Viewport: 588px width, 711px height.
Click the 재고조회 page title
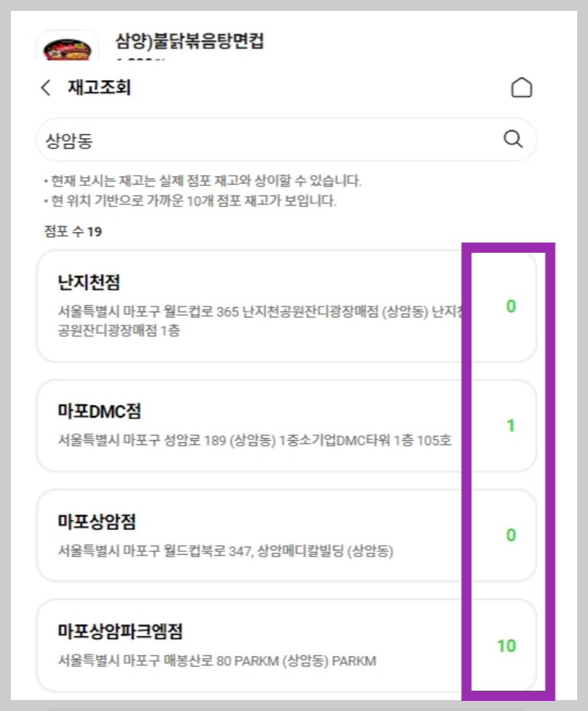(x=99, y=87)
